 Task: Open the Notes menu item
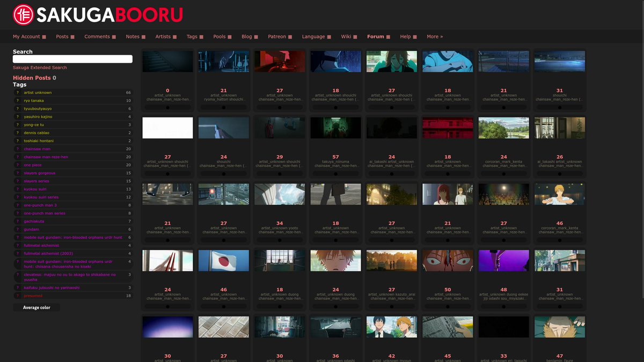click(133, 37)
